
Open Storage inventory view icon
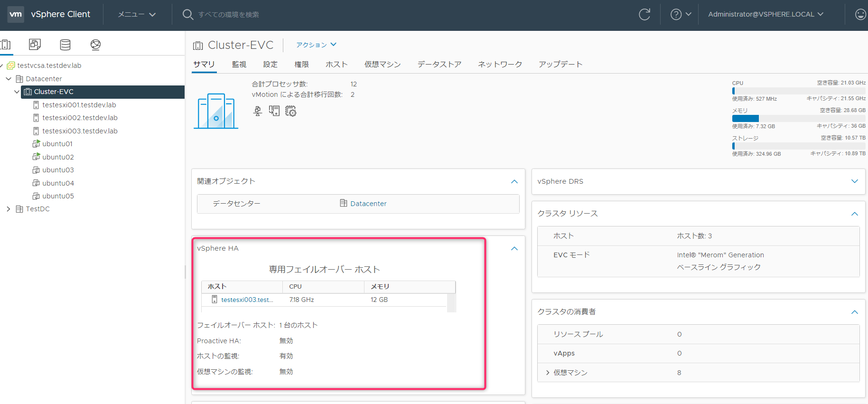click(65, 45)
